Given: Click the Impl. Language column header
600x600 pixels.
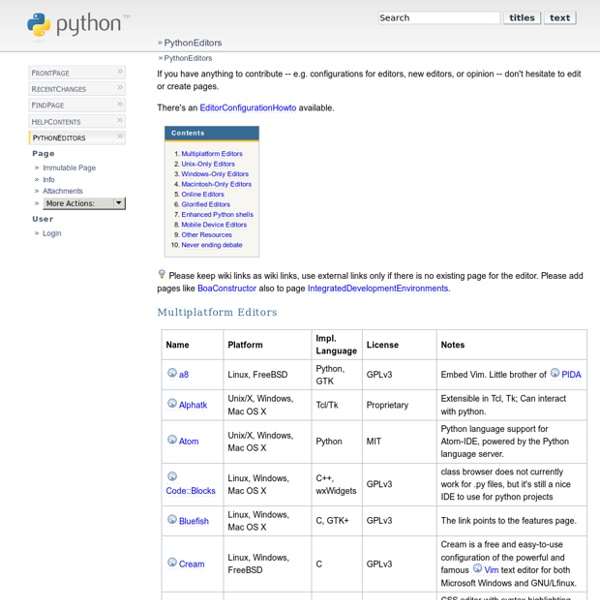Looking at the screenshot, I should point(336,344).
